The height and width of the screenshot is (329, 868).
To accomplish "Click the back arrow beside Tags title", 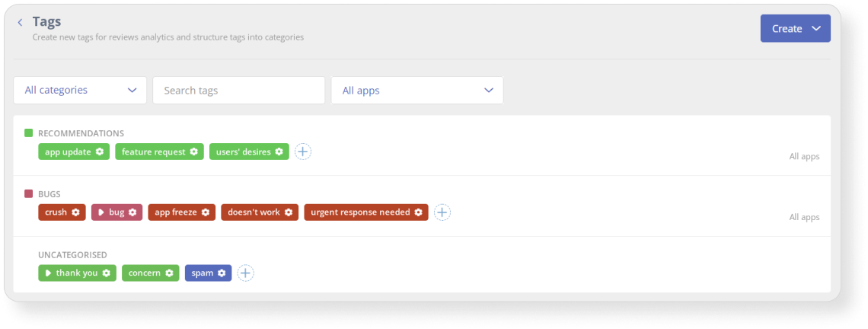I will click(x=20, y=23).
